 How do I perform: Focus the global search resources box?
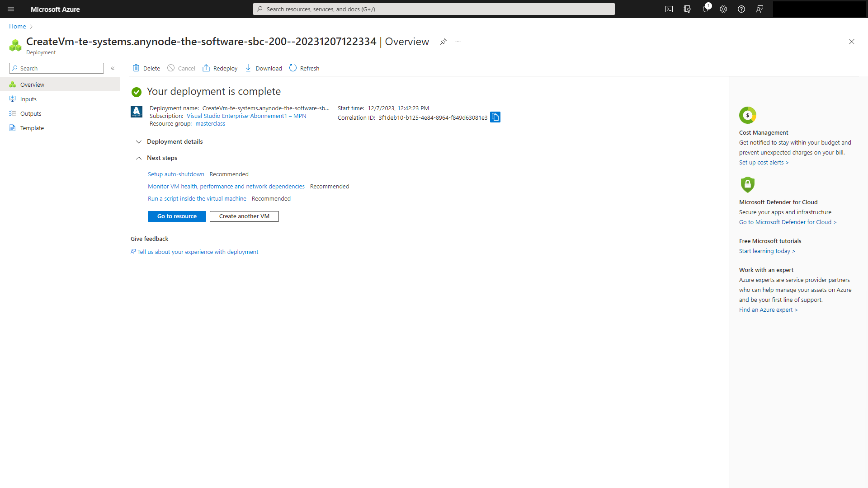click(x=434, y=9)
